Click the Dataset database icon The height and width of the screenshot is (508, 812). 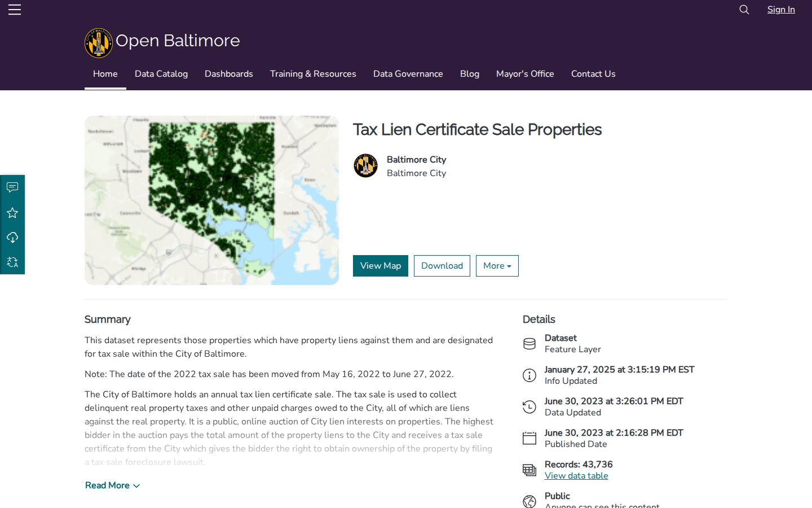(x=529, y=344)
